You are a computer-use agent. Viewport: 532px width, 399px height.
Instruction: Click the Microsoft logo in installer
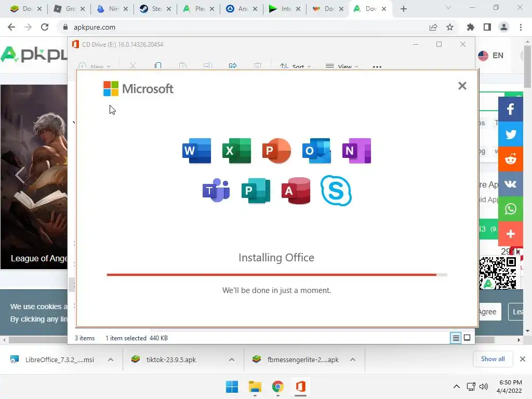click(x=138, y=88)
